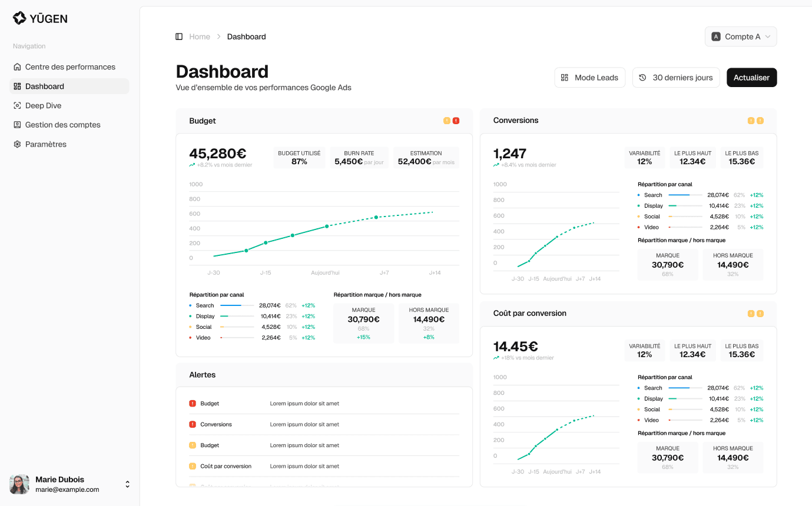This screenshot has height=506, width=812.
Task: Click the Yūgen logo icon
Action: (19, 18)
